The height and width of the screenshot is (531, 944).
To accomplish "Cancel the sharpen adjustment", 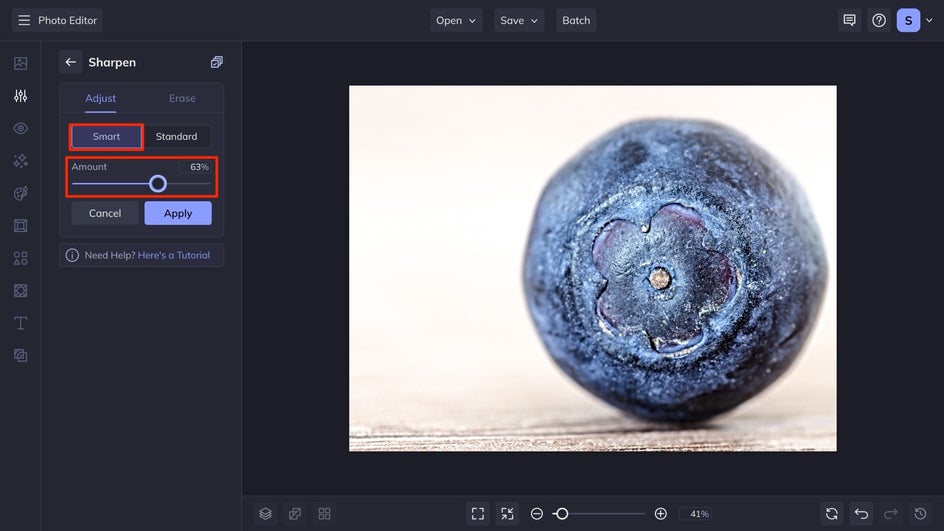I will click(105, 213).
